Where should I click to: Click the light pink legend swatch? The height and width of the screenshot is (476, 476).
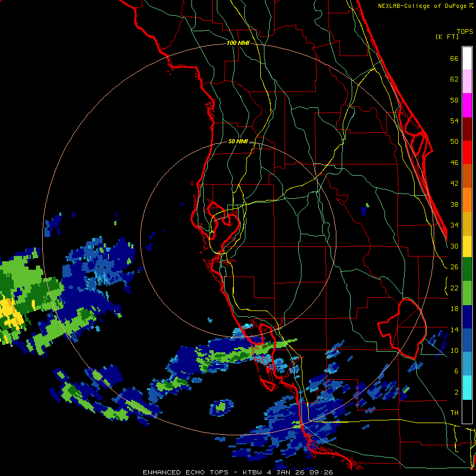point(467,81)
